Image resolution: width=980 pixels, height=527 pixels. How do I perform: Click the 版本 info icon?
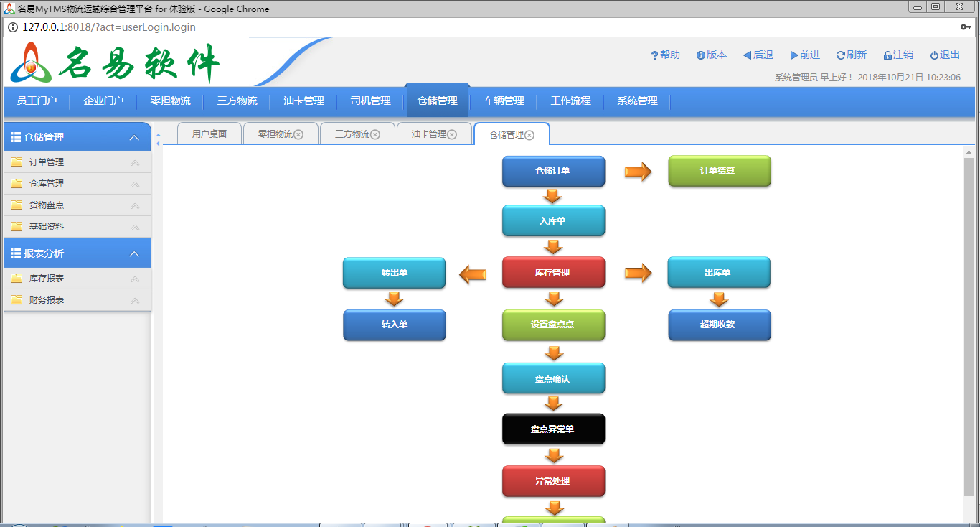(699, 55)
